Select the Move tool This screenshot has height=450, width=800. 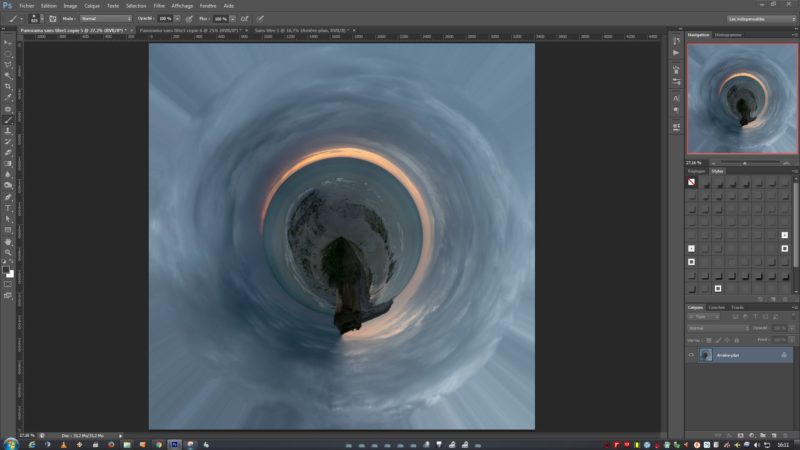point(8,43)
